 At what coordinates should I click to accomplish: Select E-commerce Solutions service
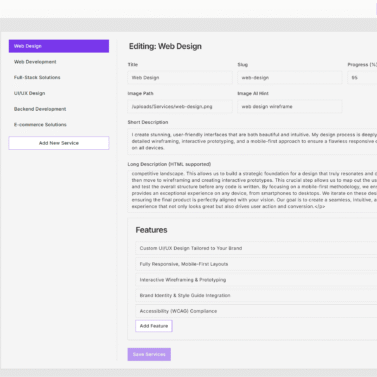coord(59,124)
